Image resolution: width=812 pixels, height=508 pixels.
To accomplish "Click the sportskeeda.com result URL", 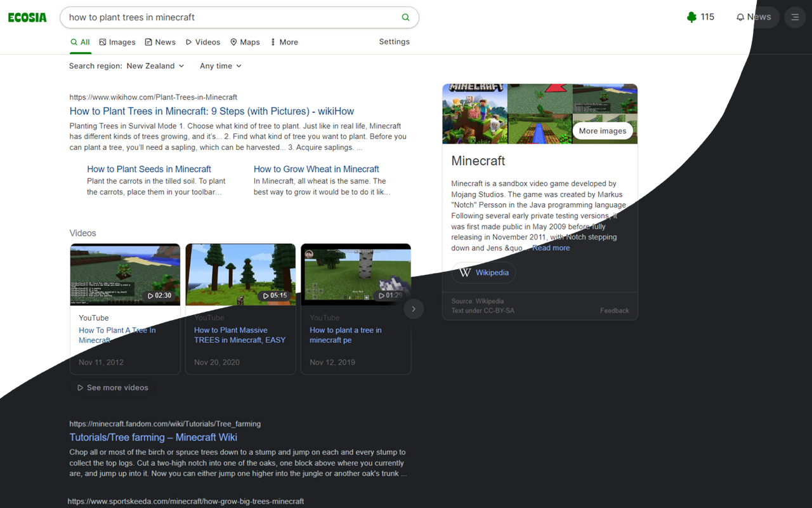I will [x=186, y=502].
